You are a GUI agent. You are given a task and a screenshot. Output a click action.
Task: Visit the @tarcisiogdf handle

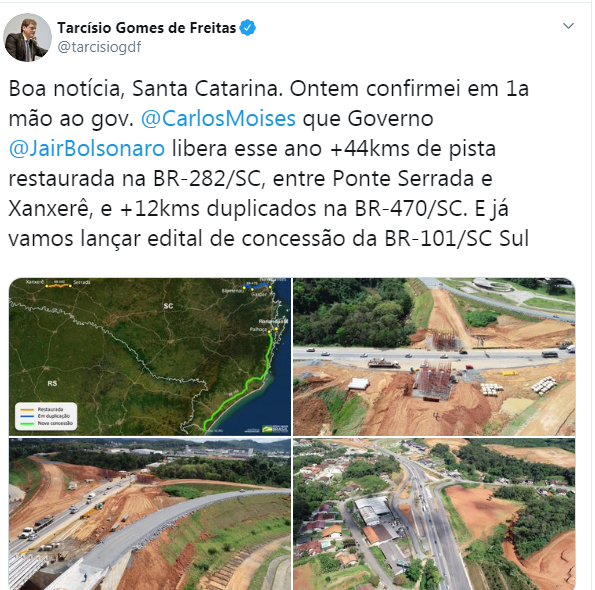coord(99,47)
